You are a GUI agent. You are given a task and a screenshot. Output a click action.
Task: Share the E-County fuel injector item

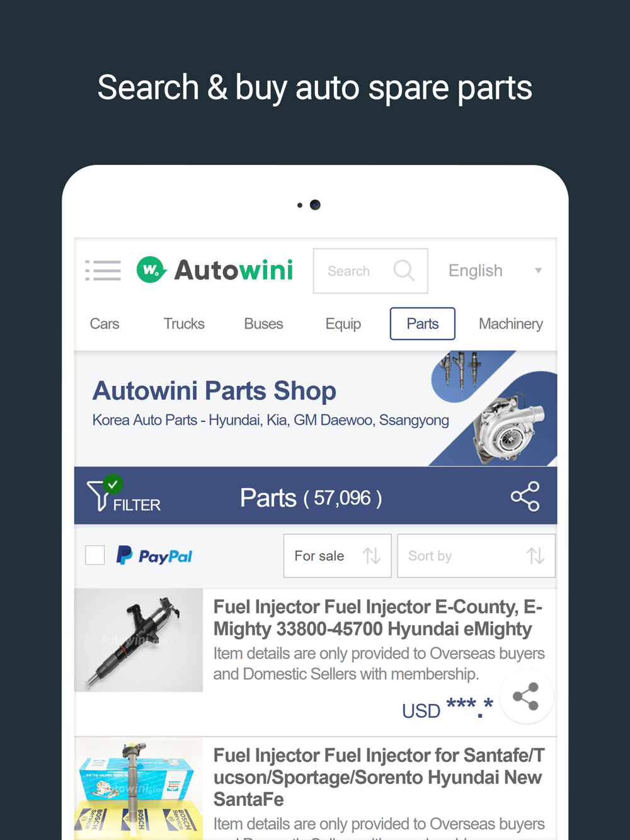tap(526, 696)
